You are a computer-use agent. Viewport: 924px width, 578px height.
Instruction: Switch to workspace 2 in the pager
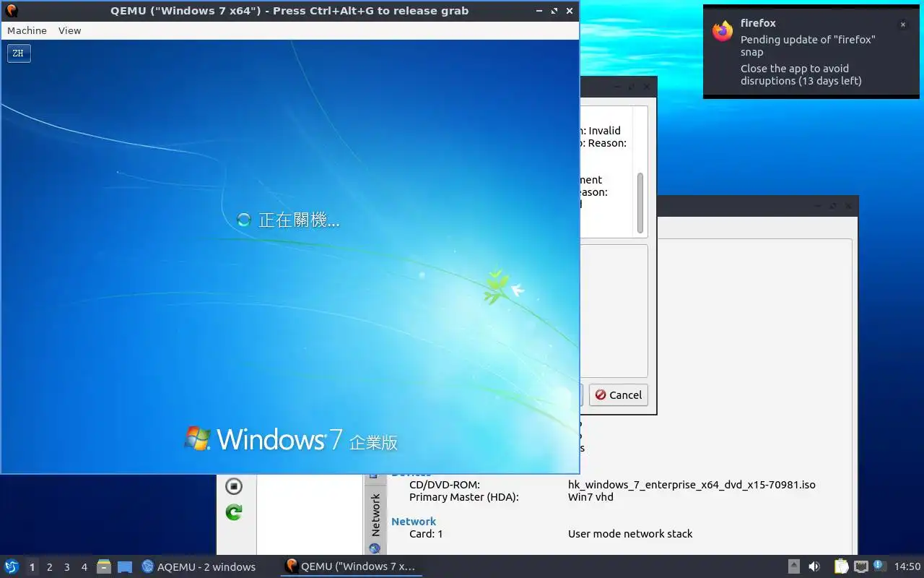(49, 567)
